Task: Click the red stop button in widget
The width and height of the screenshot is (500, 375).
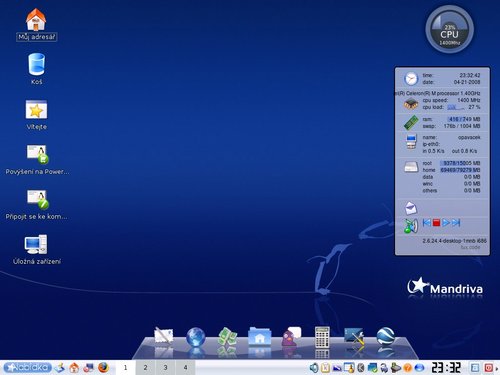Action: (436, 223)
